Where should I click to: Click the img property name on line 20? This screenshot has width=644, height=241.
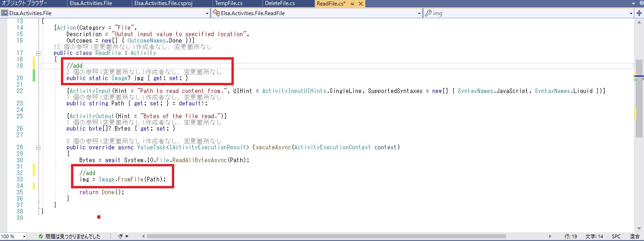pos(139,78)
